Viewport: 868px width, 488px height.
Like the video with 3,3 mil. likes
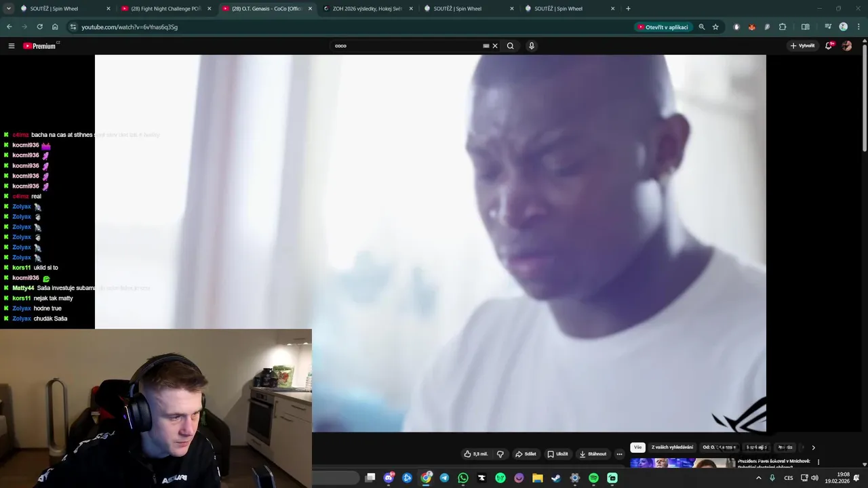pos(476,454)
